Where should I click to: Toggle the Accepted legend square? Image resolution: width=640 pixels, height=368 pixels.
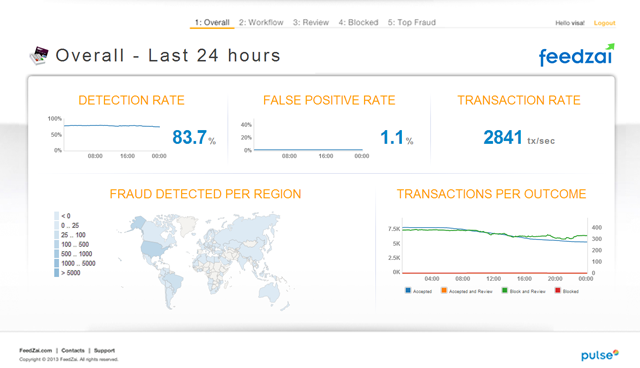tap(408, 290)
